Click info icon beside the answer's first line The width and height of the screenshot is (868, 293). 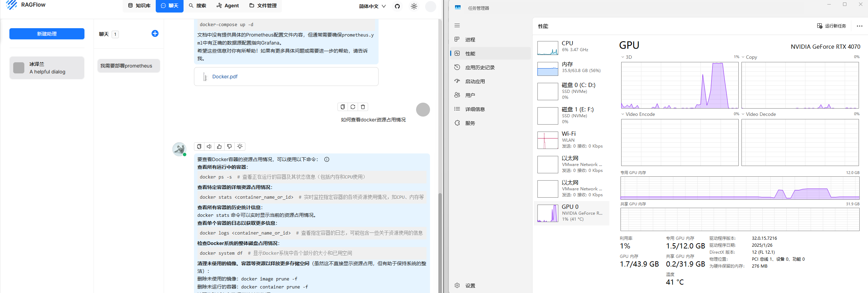click(327, 159)
